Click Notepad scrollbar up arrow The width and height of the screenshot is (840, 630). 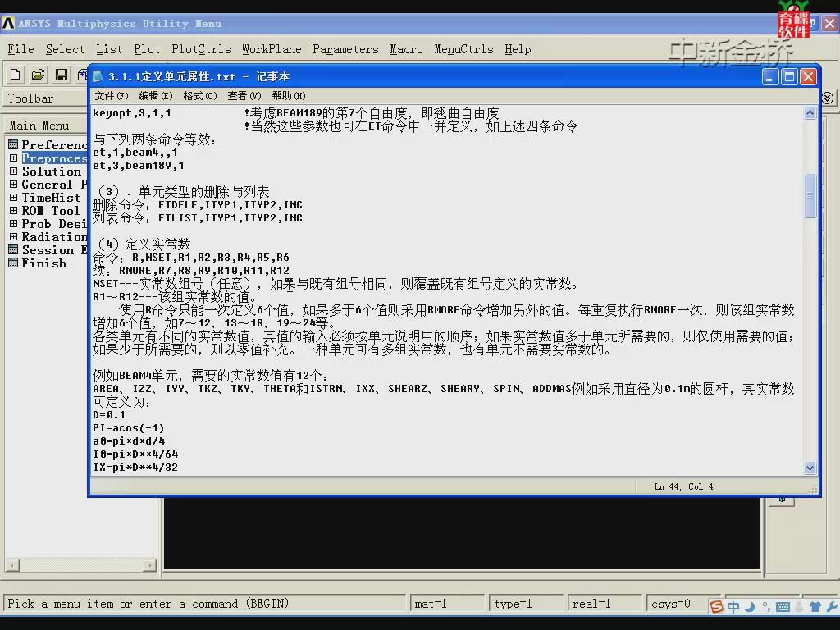coord(810,112)
